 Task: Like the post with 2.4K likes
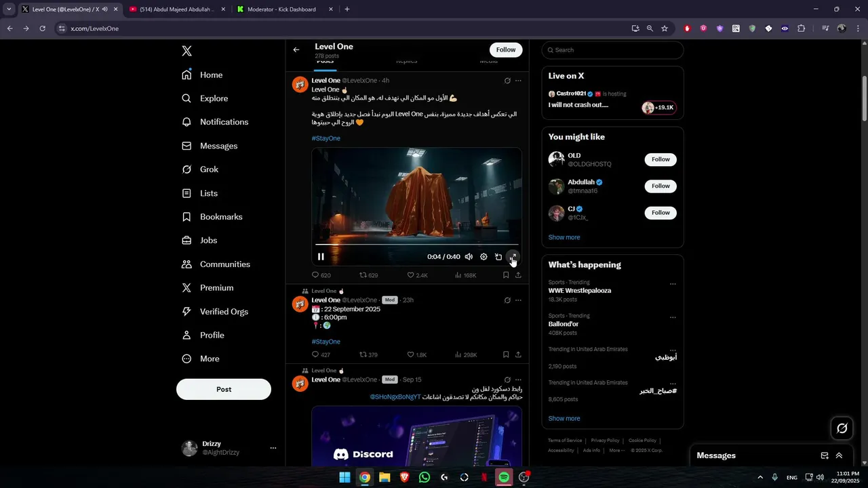[417, 275]
